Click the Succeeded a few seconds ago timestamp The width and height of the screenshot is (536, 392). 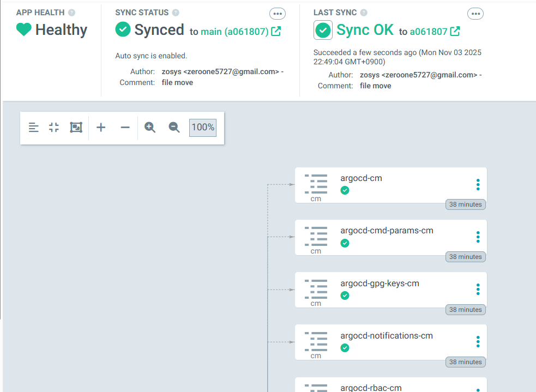click(x=398, y=57)
